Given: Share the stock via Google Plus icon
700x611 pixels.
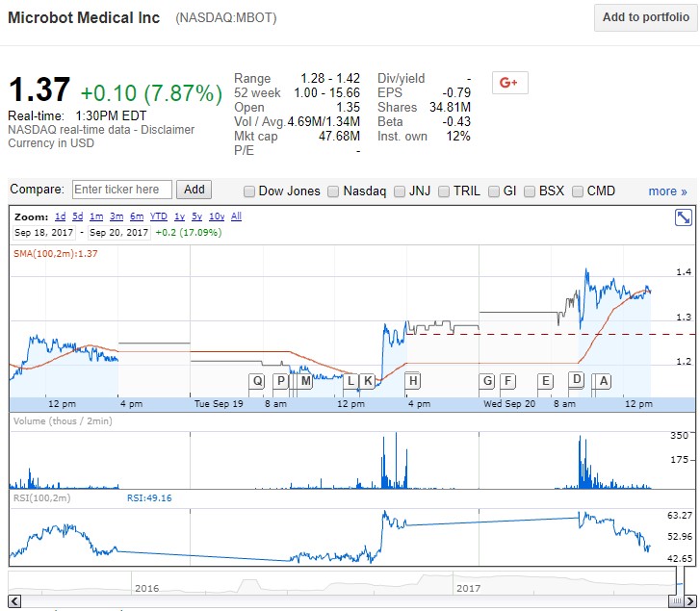Looking at the screenshot, I should click(x=509, y=83).
